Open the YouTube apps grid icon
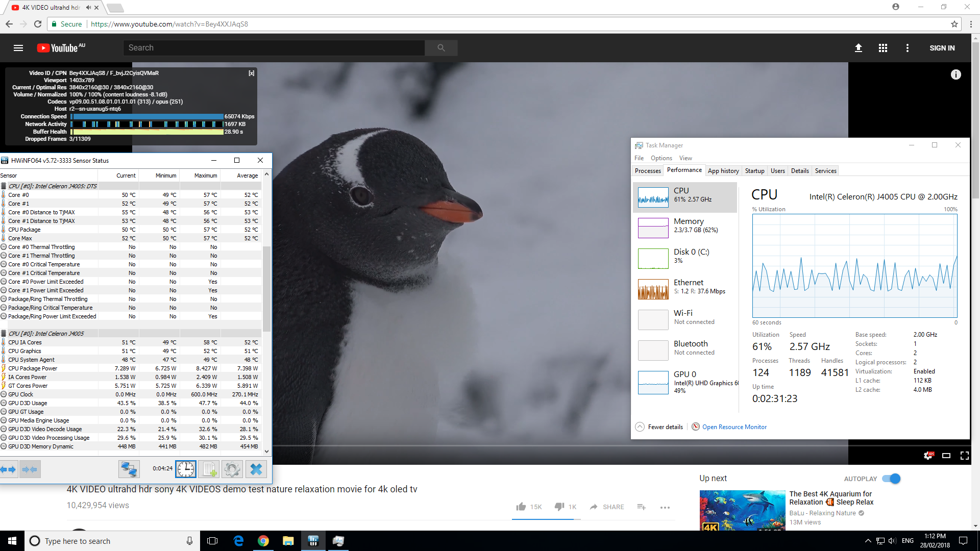 click(x=883, y=48)
